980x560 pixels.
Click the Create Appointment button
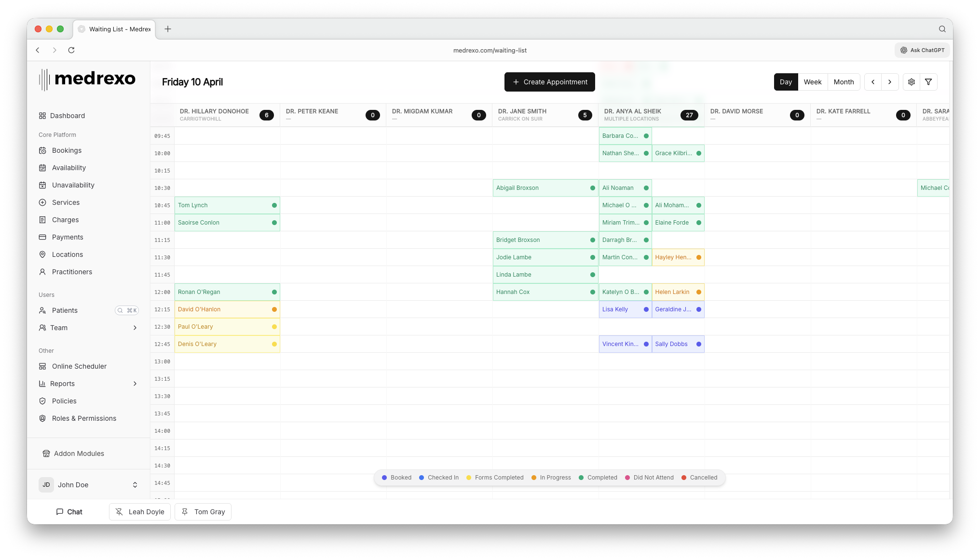[549, 82]
